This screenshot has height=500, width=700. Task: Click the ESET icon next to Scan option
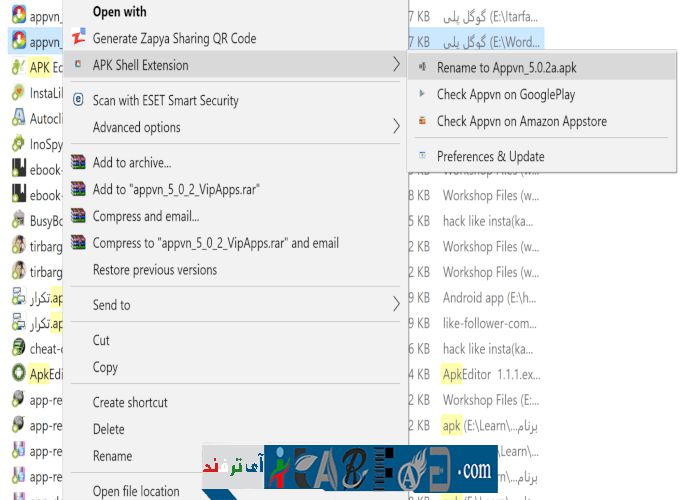pos(79,100)
